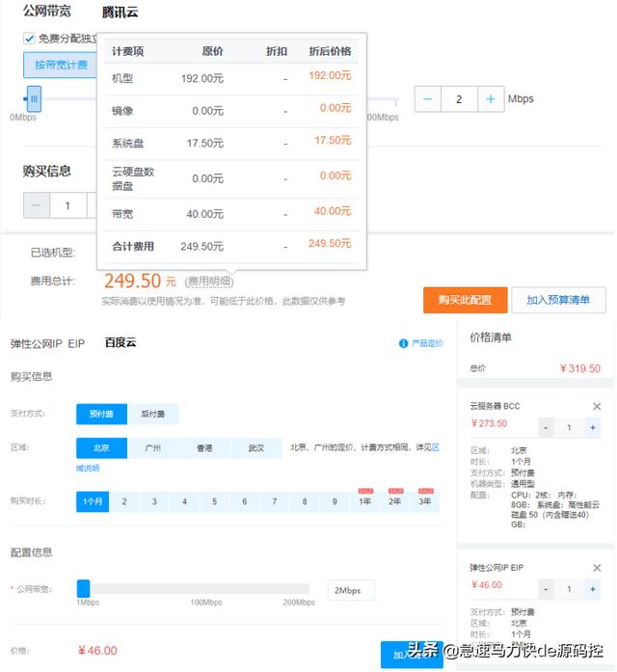Viewport: 617px width, 672px height.
Task: Click EIP quantity field in price list
Action: [x=569, y=589]
